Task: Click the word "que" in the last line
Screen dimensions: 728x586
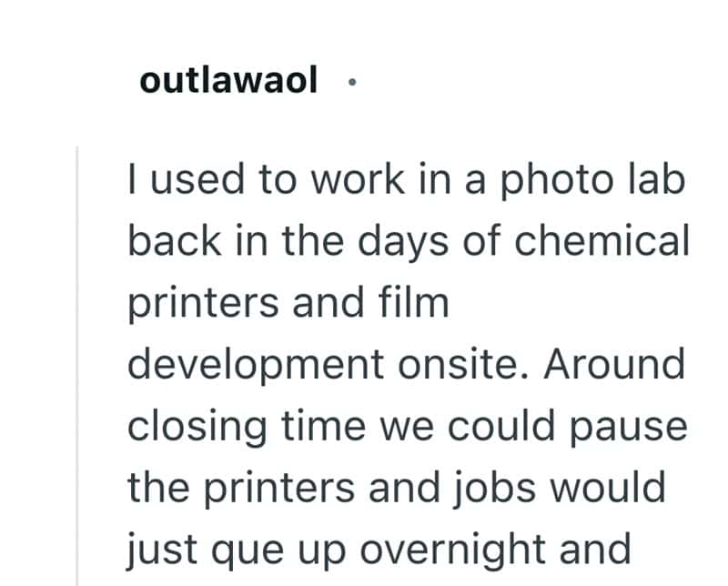Action: click(x=248, y=552)
